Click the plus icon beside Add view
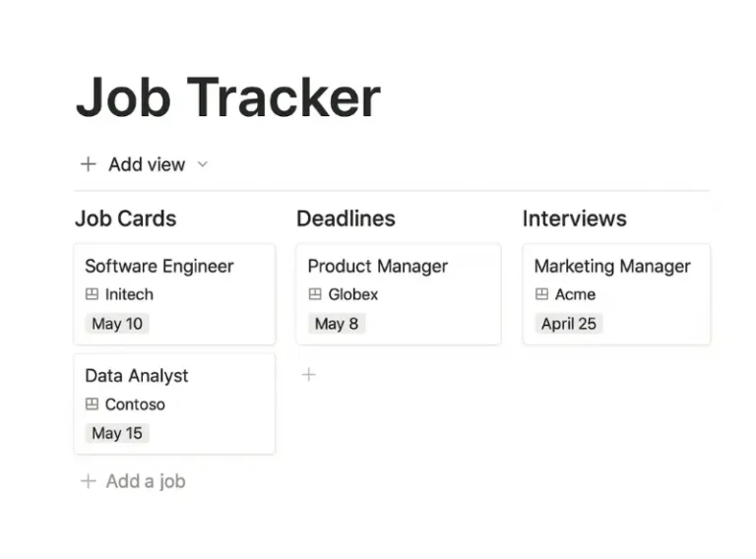Image resolution: width=756 pixels, height=559 pixels. point(89,164)
